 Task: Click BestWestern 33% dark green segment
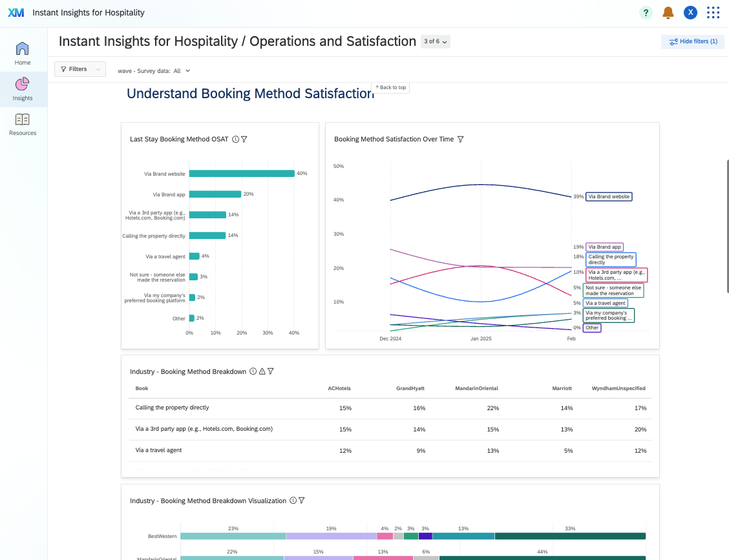click(571, 536)
